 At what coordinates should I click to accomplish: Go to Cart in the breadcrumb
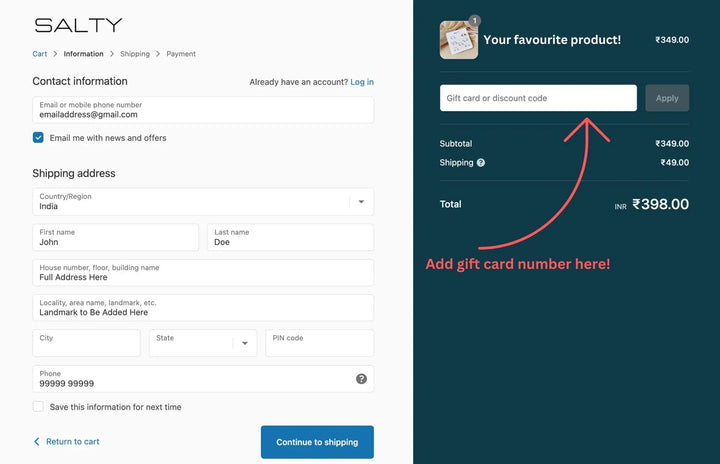pos(40,54)
